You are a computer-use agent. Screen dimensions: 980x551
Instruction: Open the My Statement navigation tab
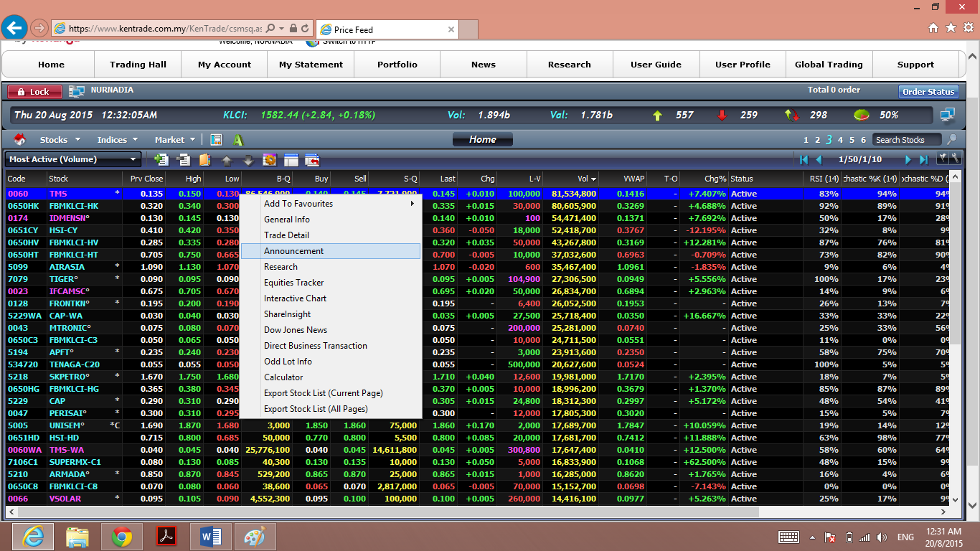[311, 65]
